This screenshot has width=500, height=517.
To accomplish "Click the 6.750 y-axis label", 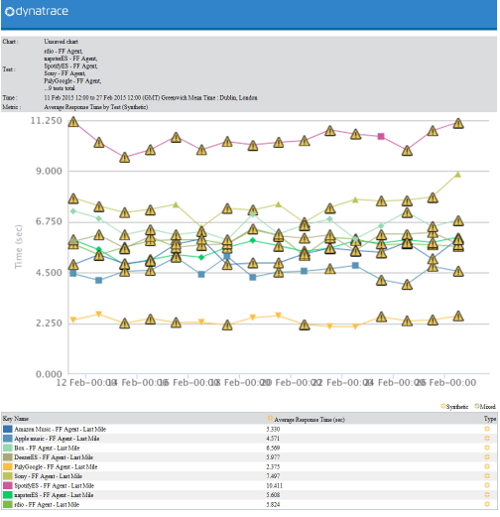I will (x=49, y=222).
